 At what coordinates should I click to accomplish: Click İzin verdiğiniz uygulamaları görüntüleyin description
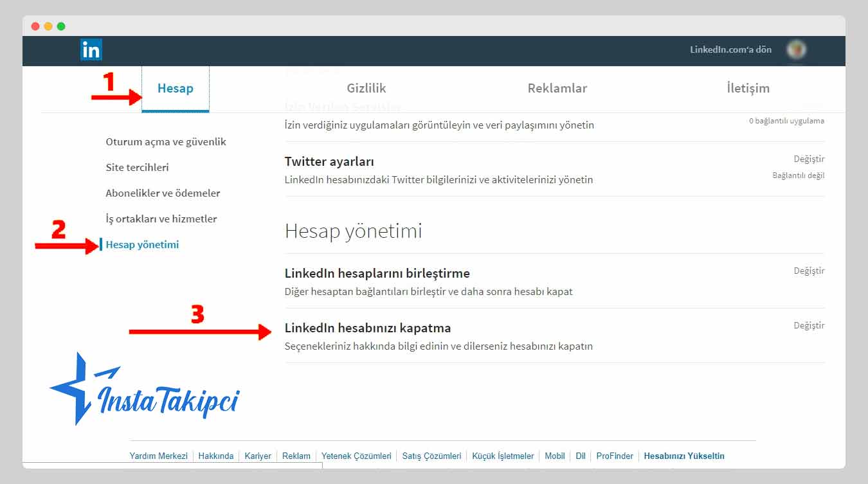tap(439, 125)
